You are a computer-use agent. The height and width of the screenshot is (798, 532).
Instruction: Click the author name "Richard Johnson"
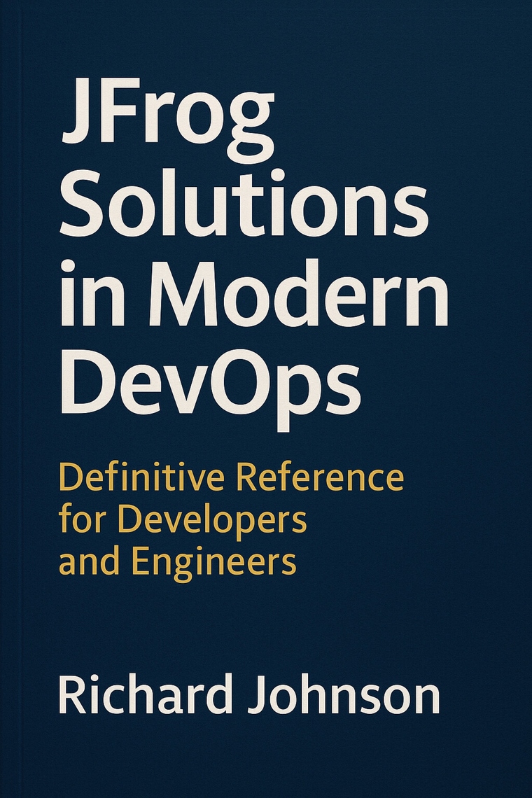pyautogui.click(x=249, y=695)
